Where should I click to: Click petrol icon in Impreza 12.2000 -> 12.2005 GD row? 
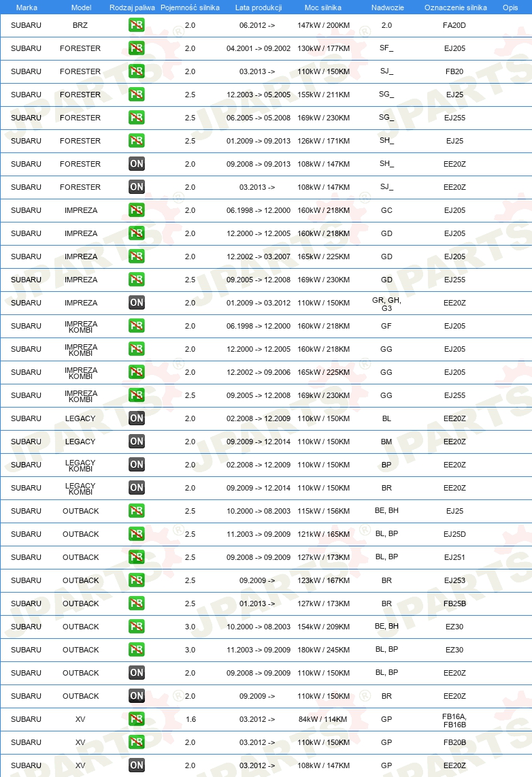click(136, 233)
